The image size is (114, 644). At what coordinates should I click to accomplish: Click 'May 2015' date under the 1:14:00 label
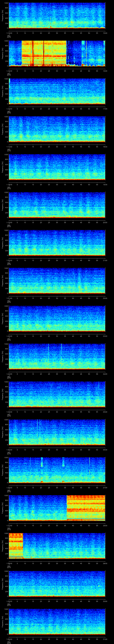point(9,36)
